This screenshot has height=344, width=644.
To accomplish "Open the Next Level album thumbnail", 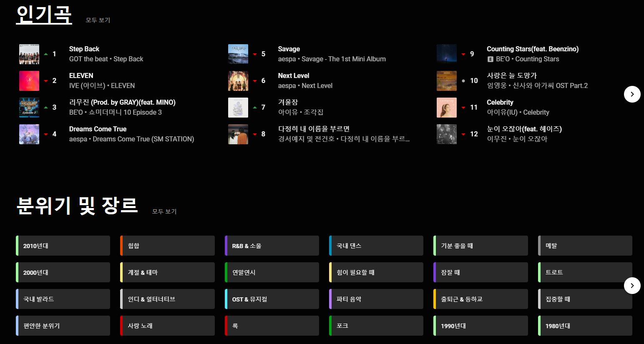I will pyautogui.click(x=238, y=81).
